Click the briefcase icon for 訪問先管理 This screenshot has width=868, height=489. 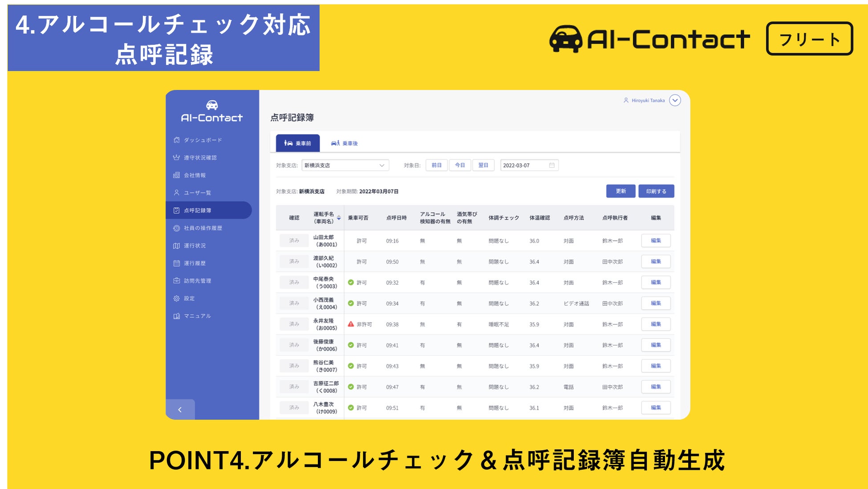[177, 281]
